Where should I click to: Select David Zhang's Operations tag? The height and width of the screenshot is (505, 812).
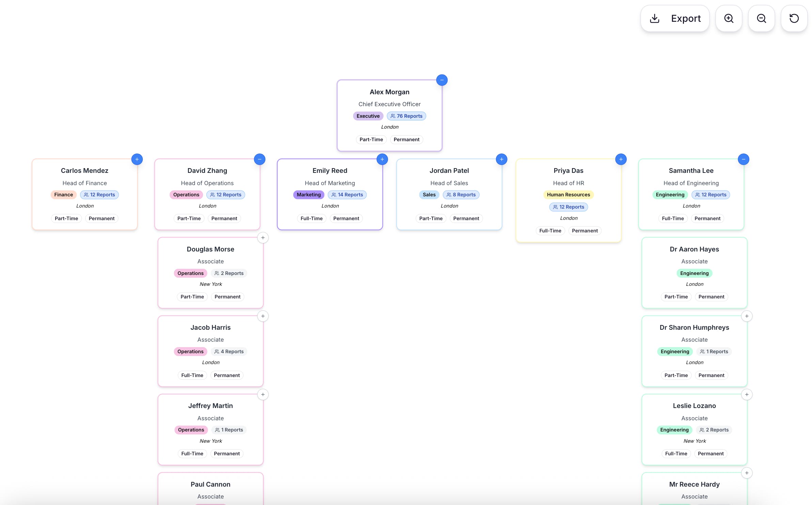pos(186,195)
